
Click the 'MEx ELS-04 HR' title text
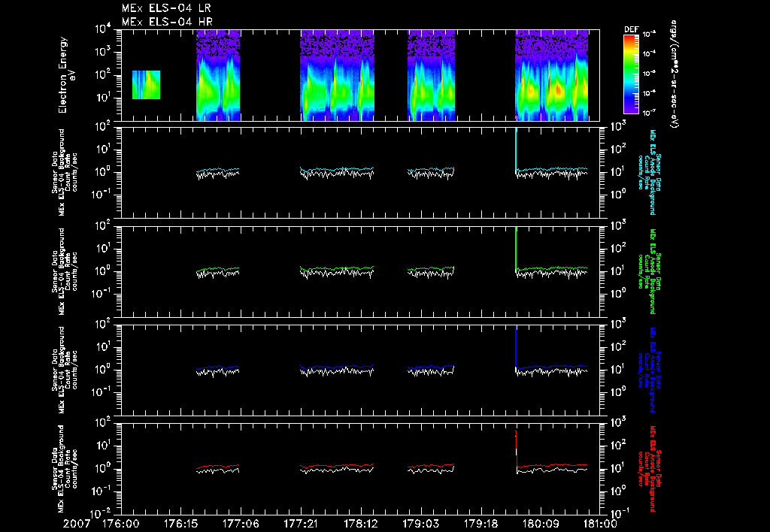coord(167,22)
